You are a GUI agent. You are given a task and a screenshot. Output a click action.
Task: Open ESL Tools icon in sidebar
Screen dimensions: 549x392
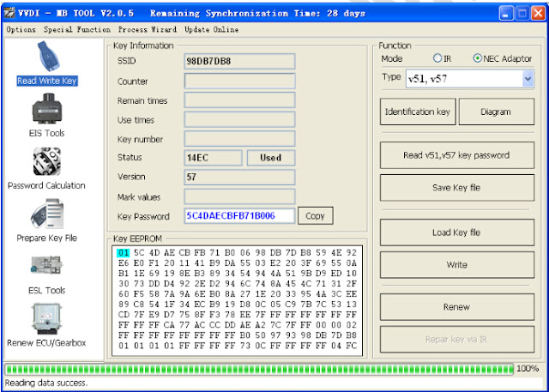coord(46,265)
